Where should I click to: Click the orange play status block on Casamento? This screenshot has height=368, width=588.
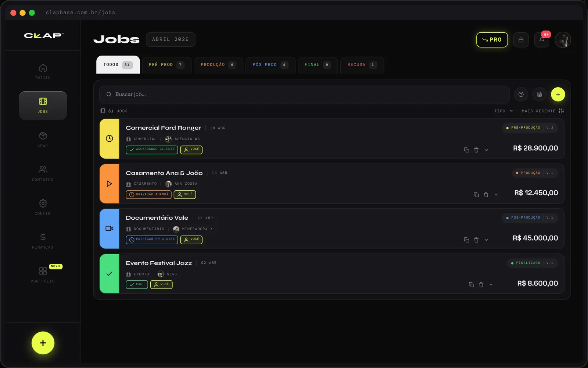110,184
